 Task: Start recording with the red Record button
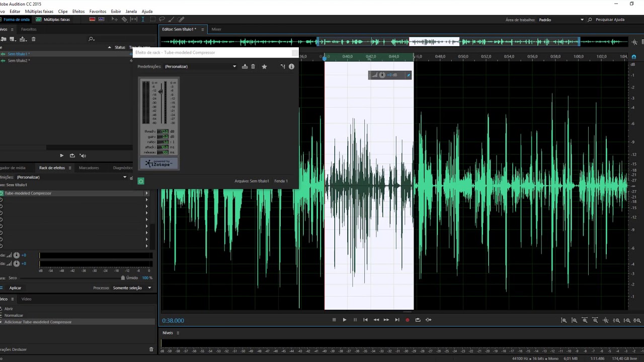point(408,320)
